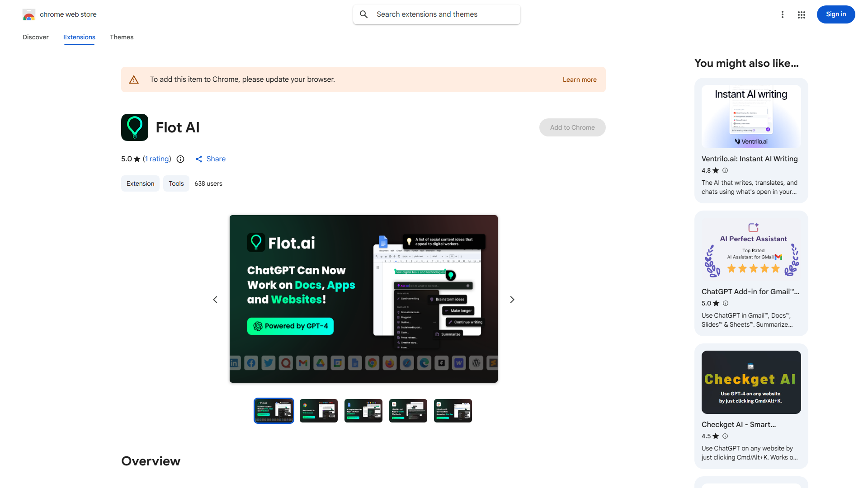Open the overflow three-dot menu
This screenshot has height=488, width=868.
tap(783, 14)
